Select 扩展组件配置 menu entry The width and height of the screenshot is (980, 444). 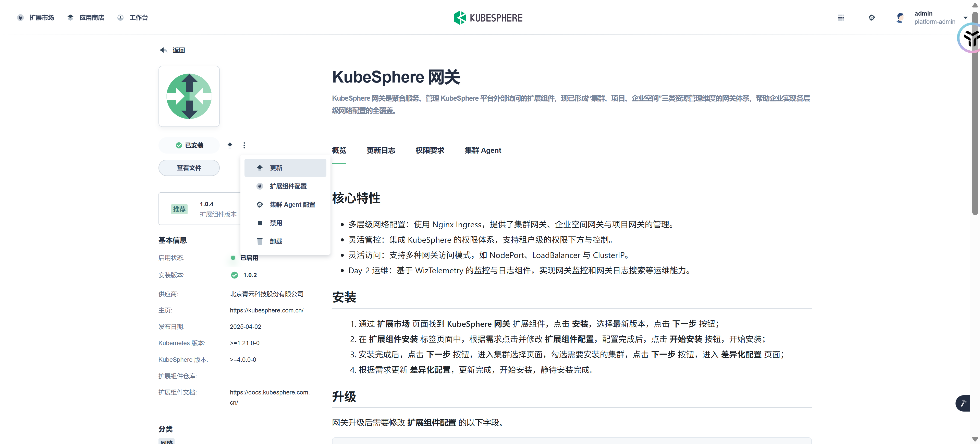(285, 186)
